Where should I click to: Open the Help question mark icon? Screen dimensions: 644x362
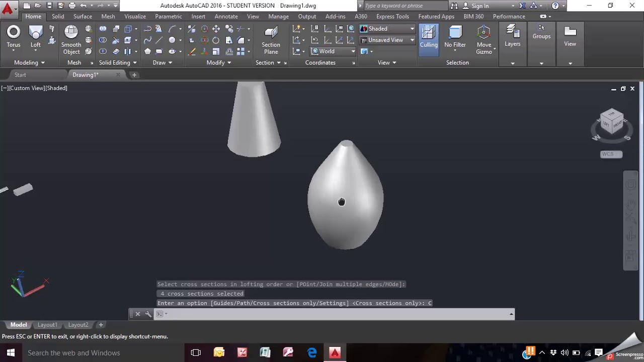[x=555, y=6]
